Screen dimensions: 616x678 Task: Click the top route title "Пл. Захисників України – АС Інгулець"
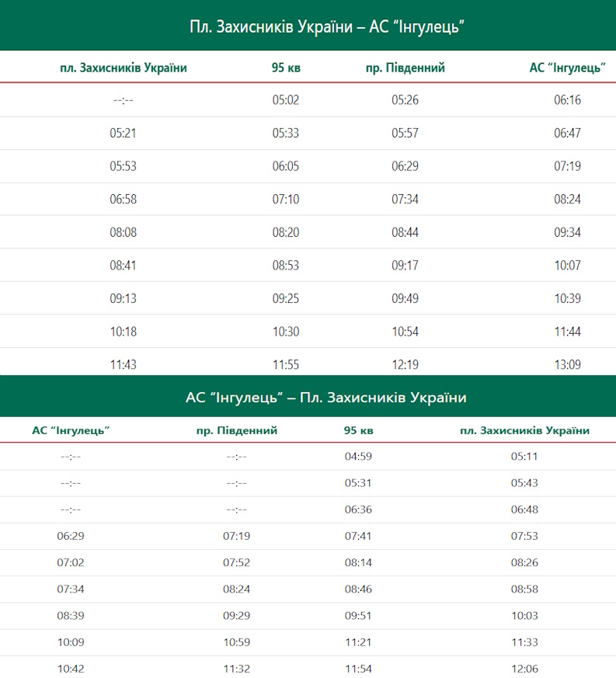pos(326,26)
